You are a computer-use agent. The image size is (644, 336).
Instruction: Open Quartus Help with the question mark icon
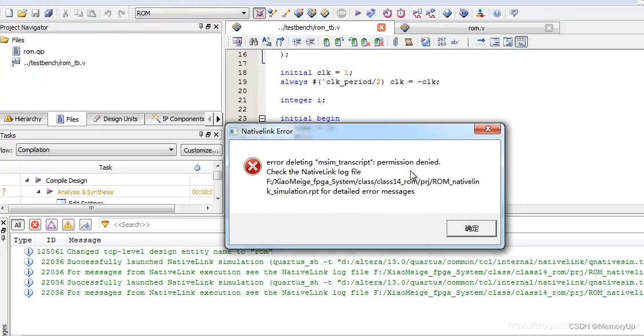pos(496,13)
